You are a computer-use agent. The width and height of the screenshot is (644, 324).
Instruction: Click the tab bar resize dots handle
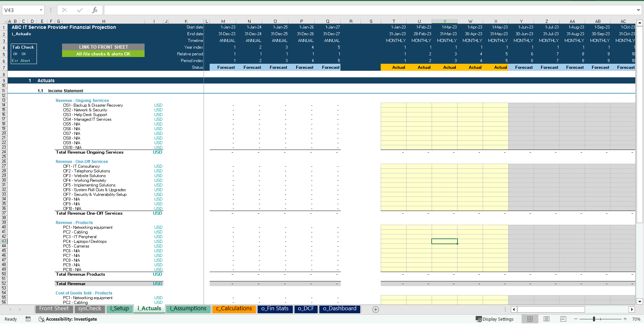point(505,309)
